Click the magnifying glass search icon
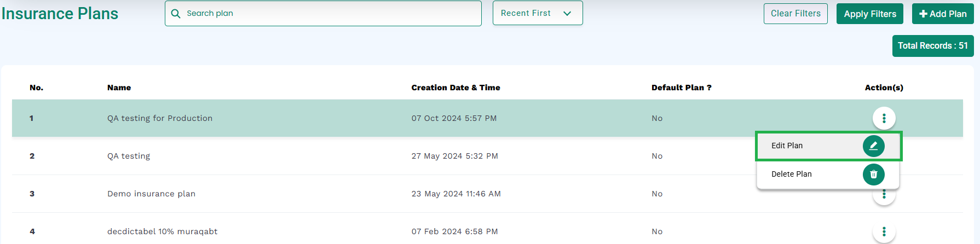This screenshot has height=244, width=980. tap(176, 13)
